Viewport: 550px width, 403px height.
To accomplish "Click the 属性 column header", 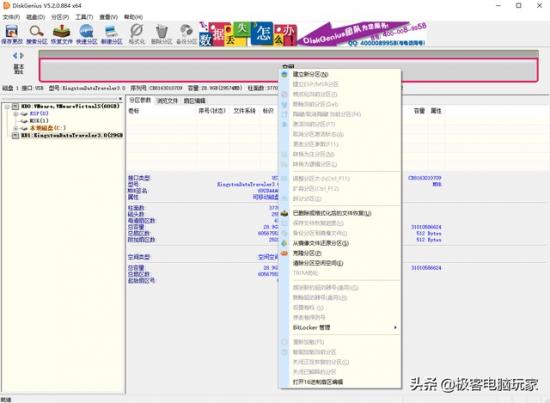I will (x=436, y=111).
